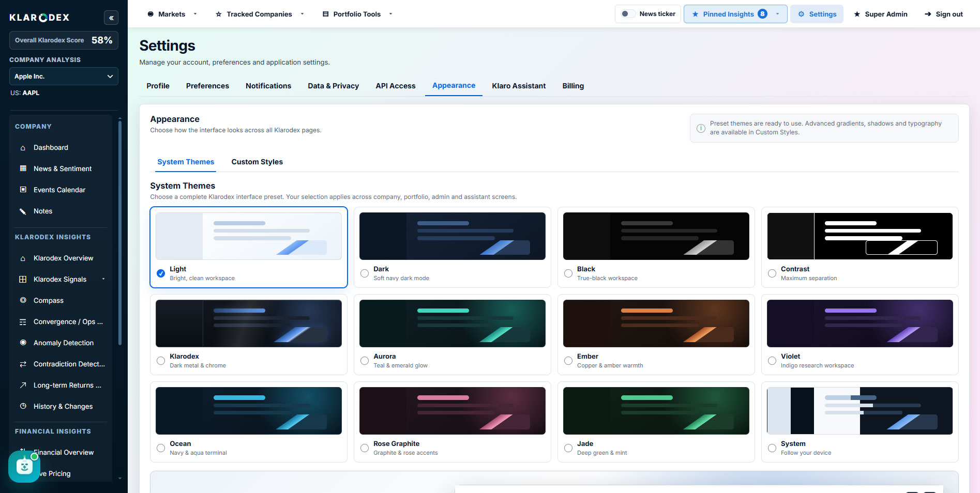Switch to the Custom Styles tab

257,162
